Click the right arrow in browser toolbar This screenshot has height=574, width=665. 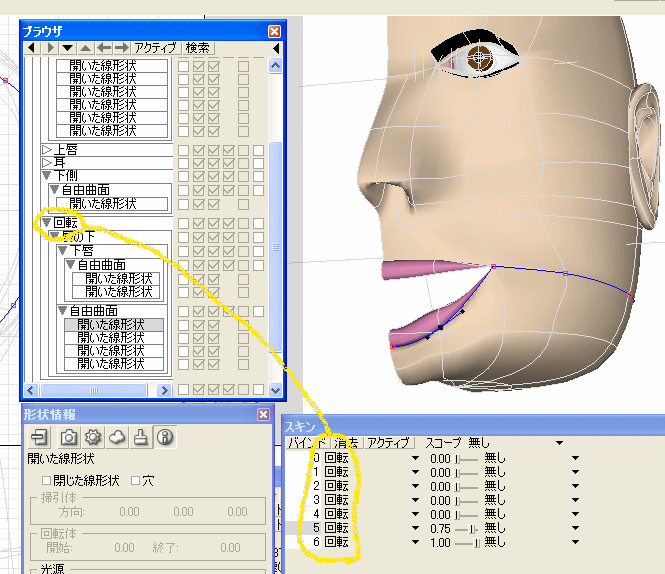pyautogui.click(x=121, y=48)
